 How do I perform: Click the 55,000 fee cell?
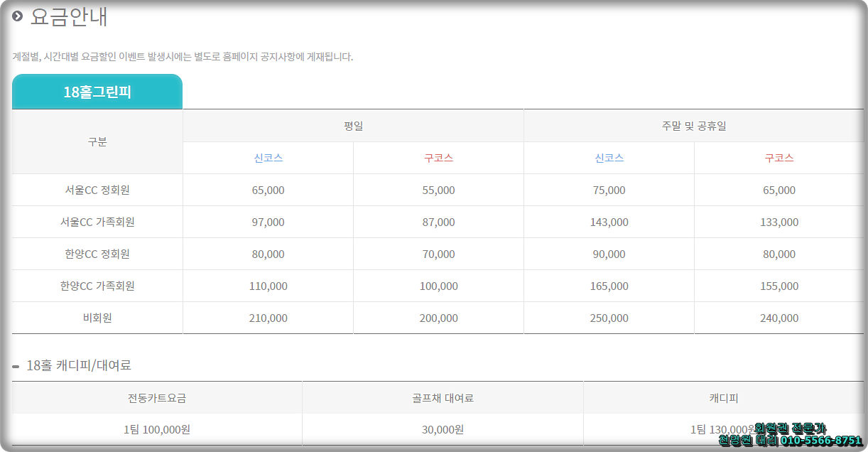pos(438,190)
